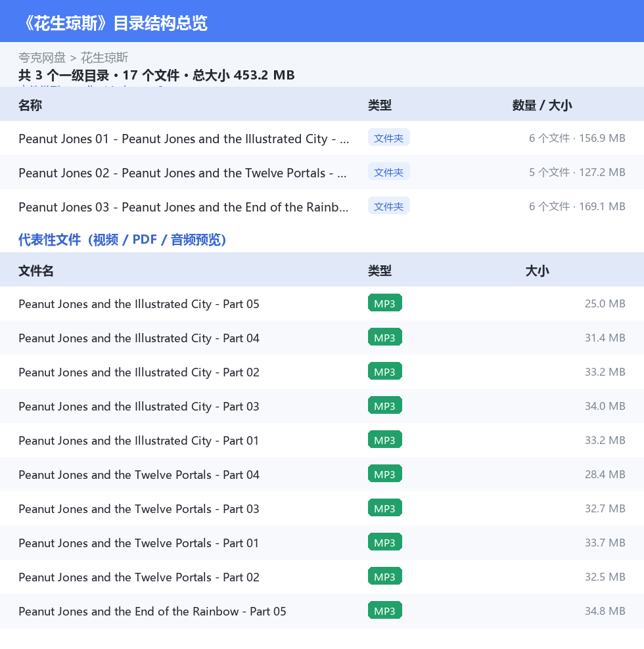Click the 代表性文件 section heading
The image size is (644, 649).
click(122, 240)
